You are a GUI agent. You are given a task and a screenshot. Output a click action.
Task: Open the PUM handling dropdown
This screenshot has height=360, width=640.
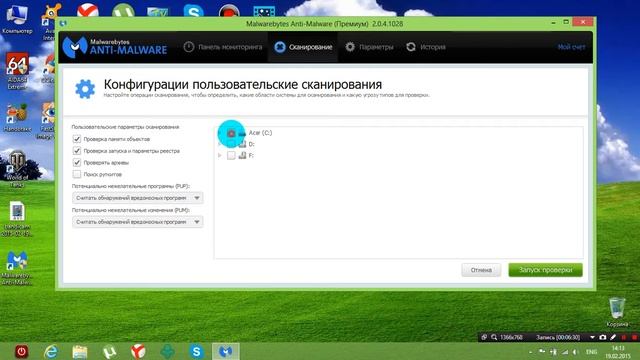coord(138,222)
